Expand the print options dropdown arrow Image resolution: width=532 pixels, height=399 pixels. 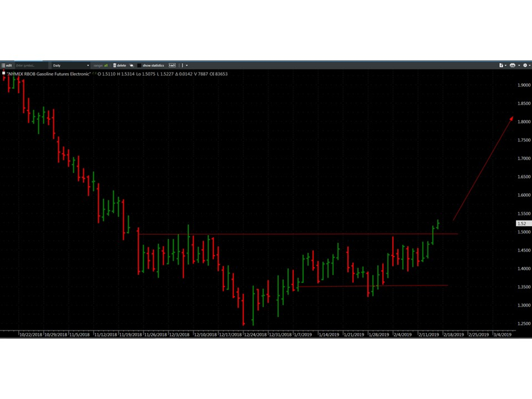point(519,65)
